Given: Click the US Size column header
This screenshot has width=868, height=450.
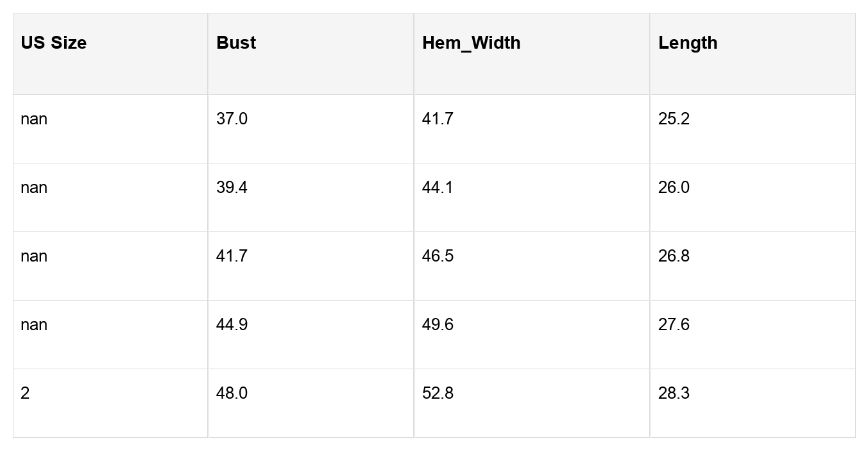Looking at the screenshot, I should [x=53, y=43].
